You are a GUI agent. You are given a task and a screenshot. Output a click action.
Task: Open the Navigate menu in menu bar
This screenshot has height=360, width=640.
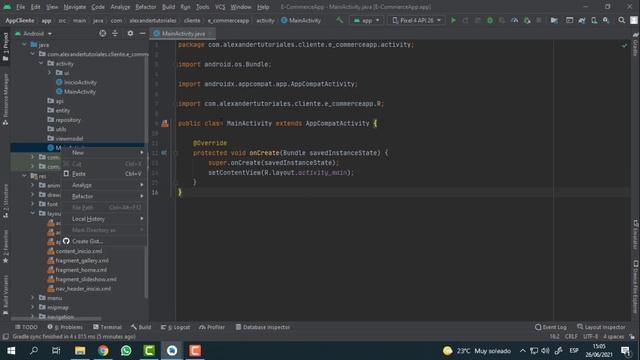(x=75, y=7)
